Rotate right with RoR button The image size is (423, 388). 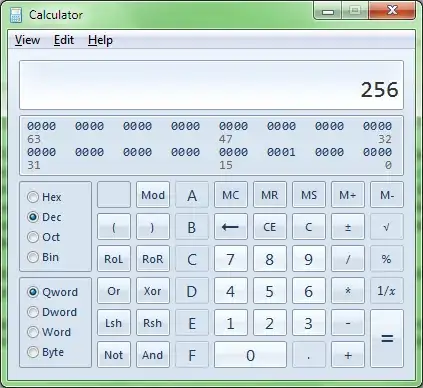coord(153,259)
